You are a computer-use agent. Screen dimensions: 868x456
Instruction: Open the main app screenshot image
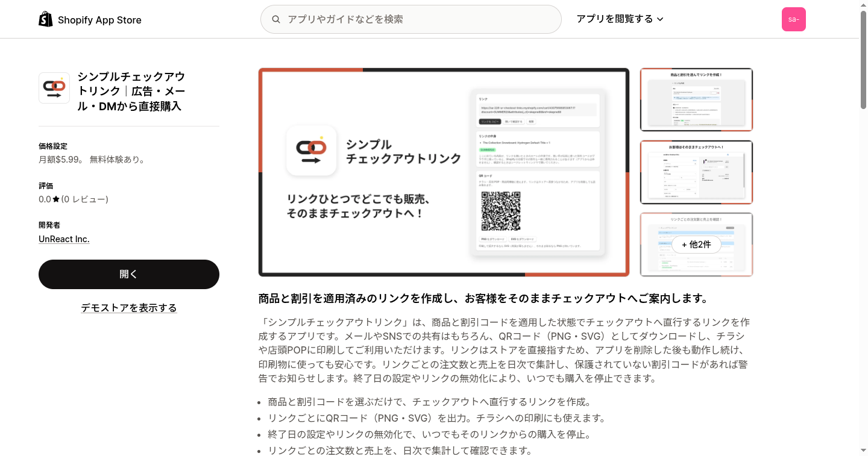point(444,172)
